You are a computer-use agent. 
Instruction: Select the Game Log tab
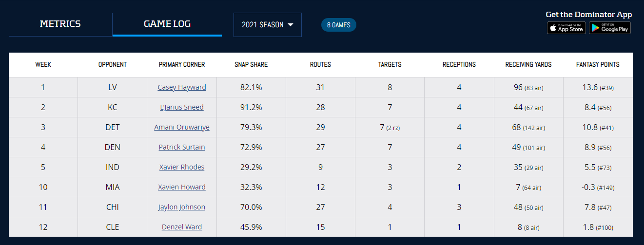click(167, 24)
